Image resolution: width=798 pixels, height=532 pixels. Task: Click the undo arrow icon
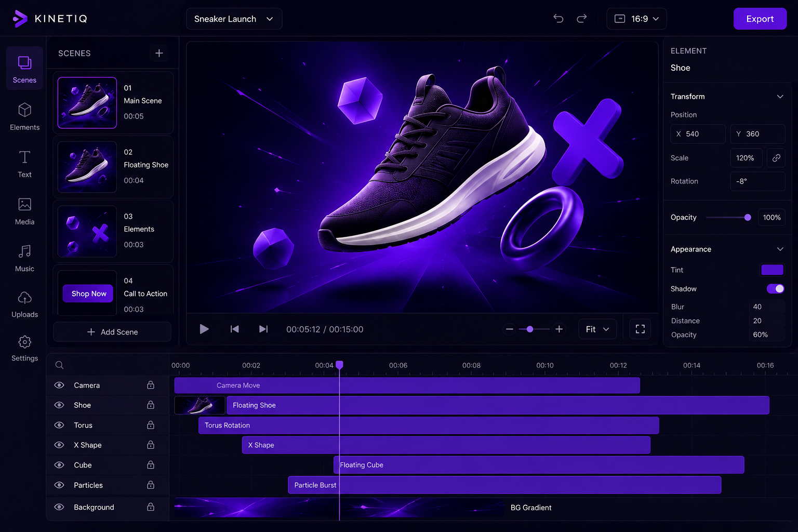[x=558, y=19]
